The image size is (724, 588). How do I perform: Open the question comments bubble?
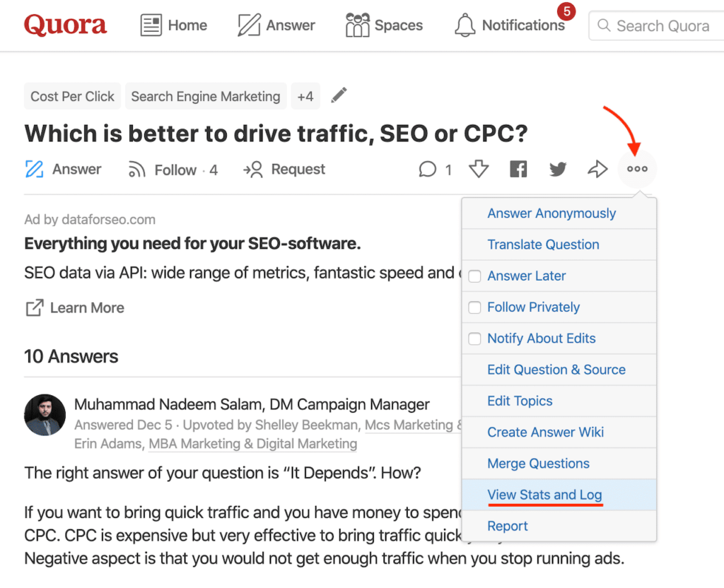(x=435, y=170)
